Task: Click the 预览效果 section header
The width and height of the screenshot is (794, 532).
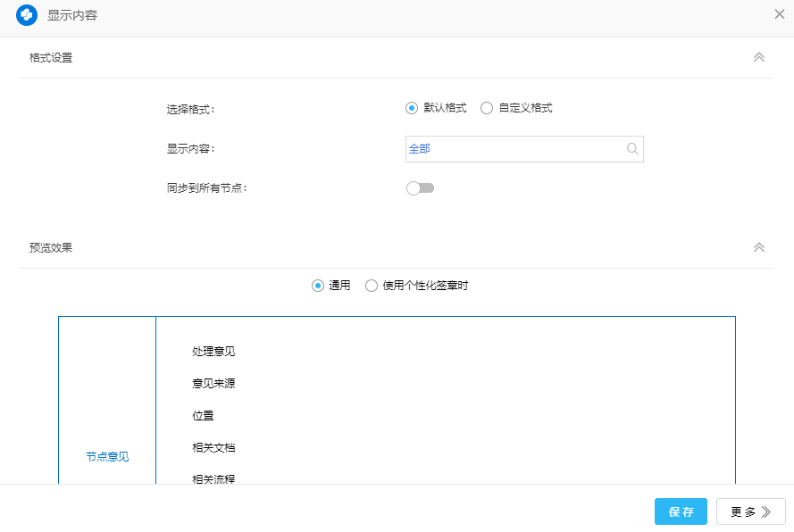Action: point(51,247)
